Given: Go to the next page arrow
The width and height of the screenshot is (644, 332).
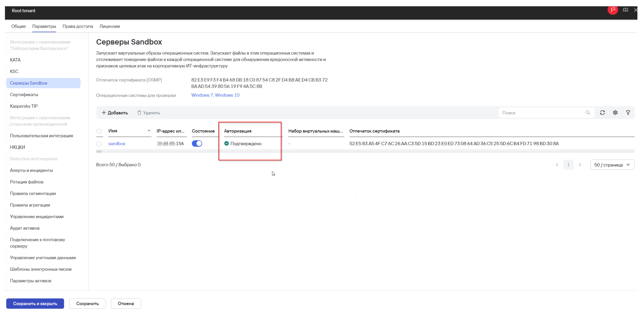Looking at the screenshot, I should point(580,165).
